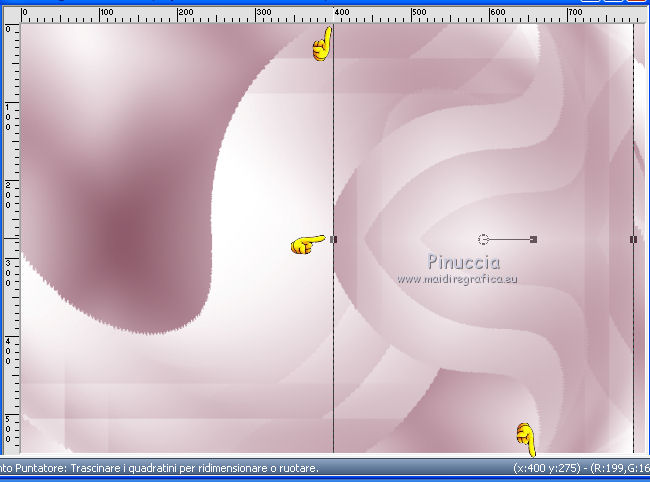Click the rotation arm square handle
This screenshot has width=650, height=482.
[x=534, y=239]
